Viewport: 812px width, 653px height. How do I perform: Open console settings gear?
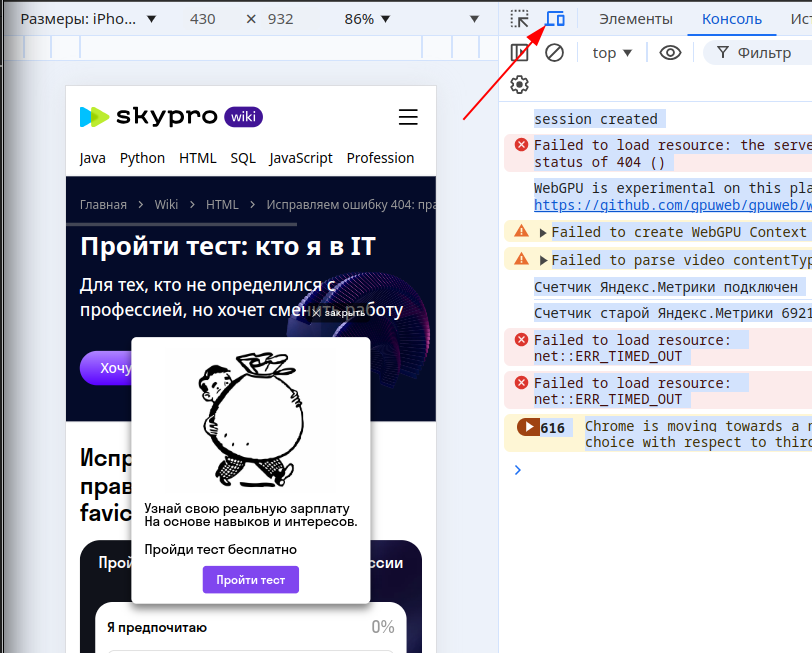pyautogui.click(x=519, y=85)
